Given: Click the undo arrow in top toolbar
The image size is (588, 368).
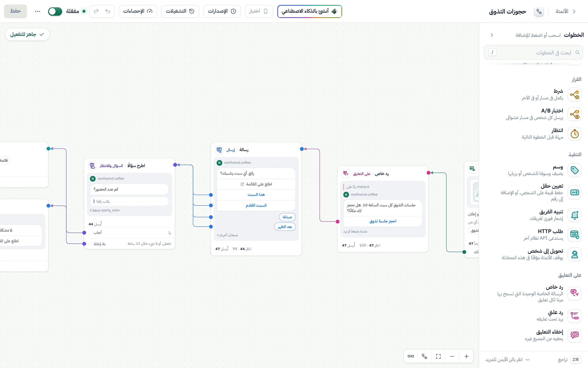Looking at the screenshot, I should click(108, 11).
